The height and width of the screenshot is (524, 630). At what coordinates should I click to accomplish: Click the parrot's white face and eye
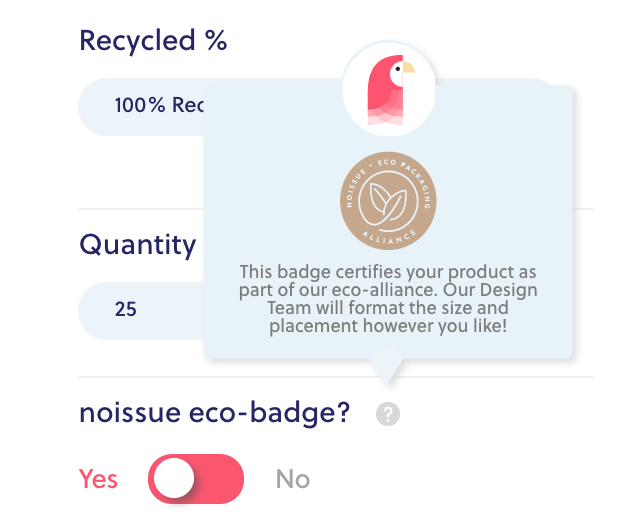(398, 72)
